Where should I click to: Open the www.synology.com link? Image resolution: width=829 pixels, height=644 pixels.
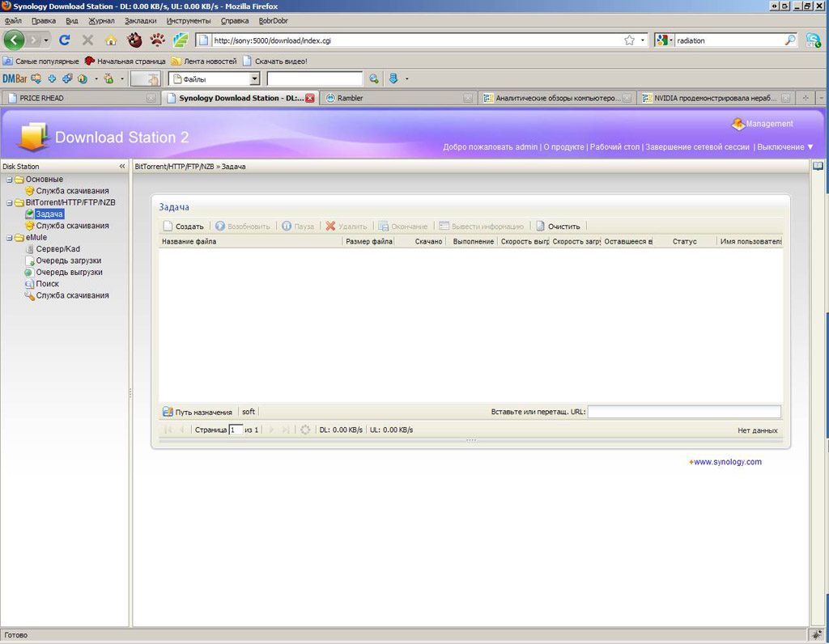(727, 462)
